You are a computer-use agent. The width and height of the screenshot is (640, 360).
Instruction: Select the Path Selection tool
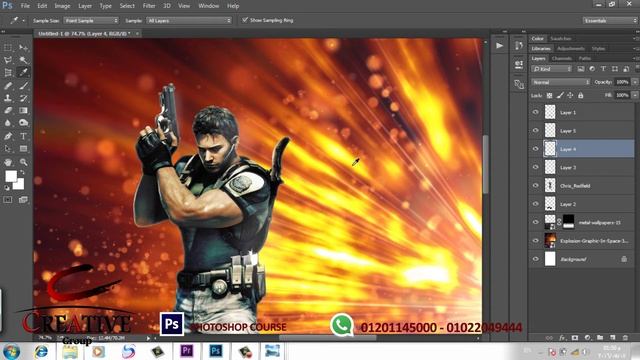coord(8,149)
